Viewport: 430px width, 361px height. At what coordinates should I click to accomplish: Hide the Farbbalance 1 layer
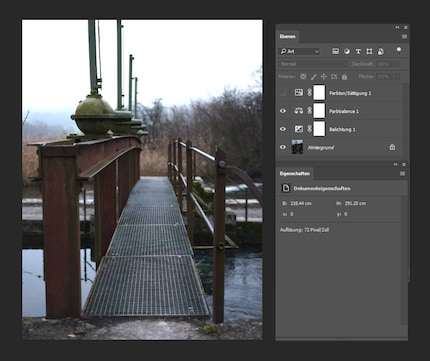[x=283, y=111]
